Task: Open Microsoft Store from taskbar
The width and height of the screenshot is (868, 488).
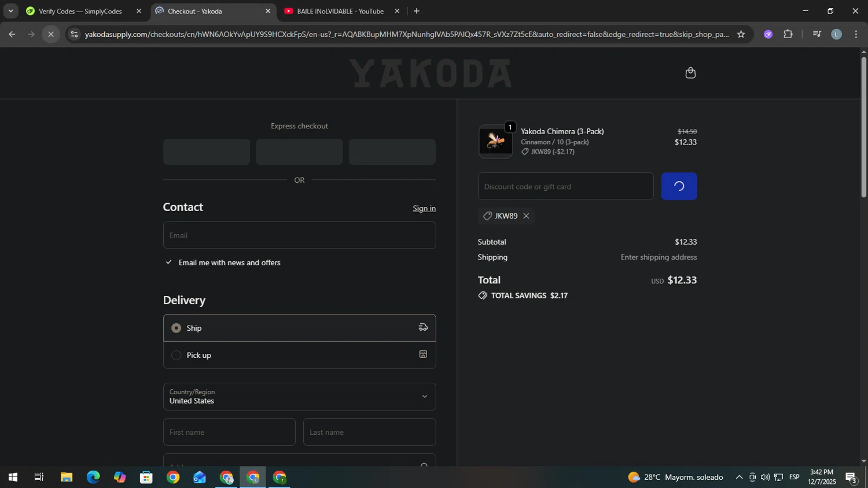Action: click(x=146, y=478)
